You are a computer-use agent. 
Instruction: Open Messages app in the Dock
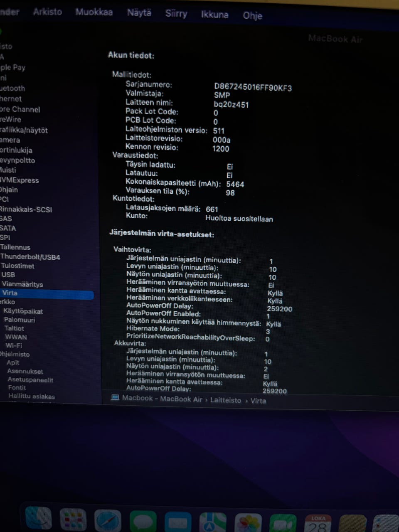tap(143, 522)
